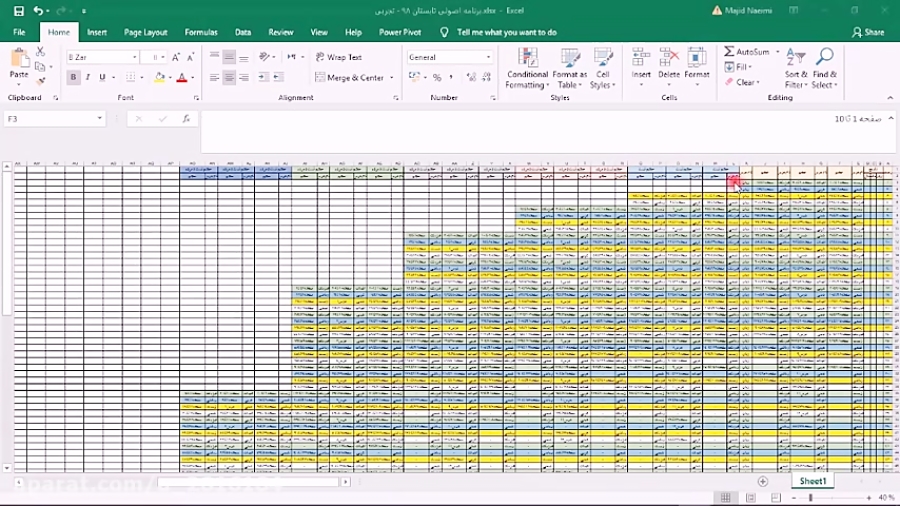Toggle bold formatting
The height and width of the screenshot is (506, 900).
(x=73, y=77)
